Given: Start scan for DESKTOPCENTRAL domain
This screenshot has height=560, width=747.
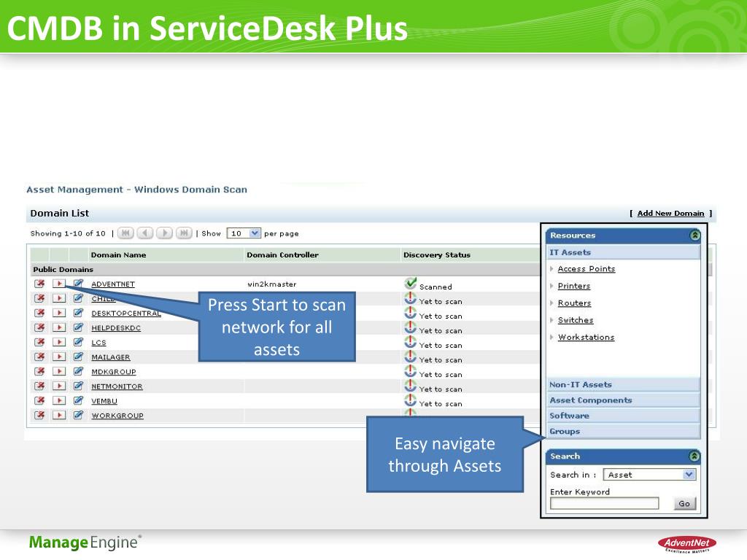Looking at the screenshot, I should (59, 313).
